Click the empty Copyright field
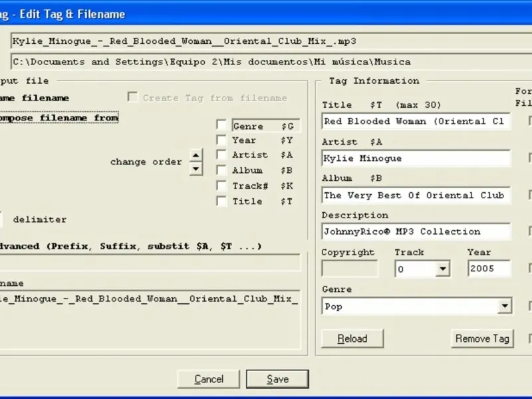 coord(350,269)
